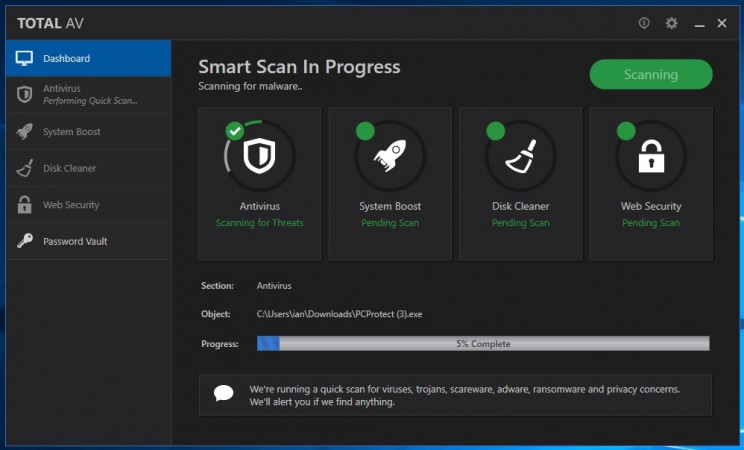Open settings gear icon

tap(671, 23)
